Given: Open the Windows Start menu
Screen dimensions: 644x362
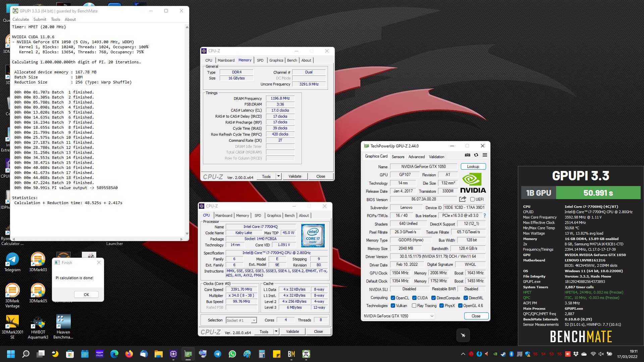Looking at the screenshot, I should tap(11, 354).
